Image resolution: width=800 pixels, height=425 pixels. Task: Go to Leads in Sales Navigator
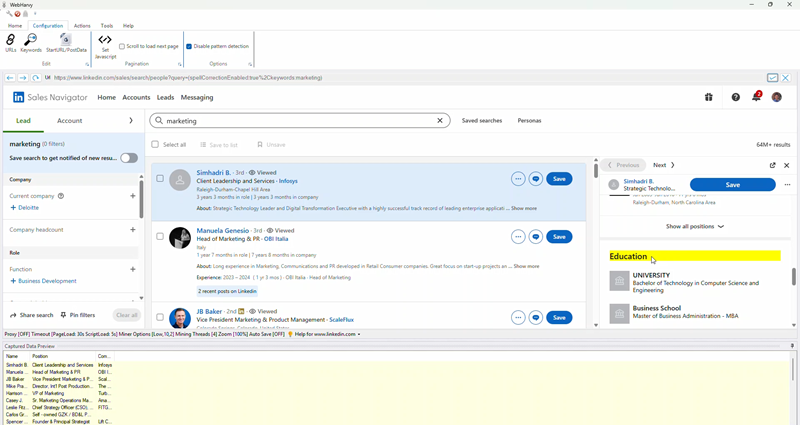tap(165, 97)
